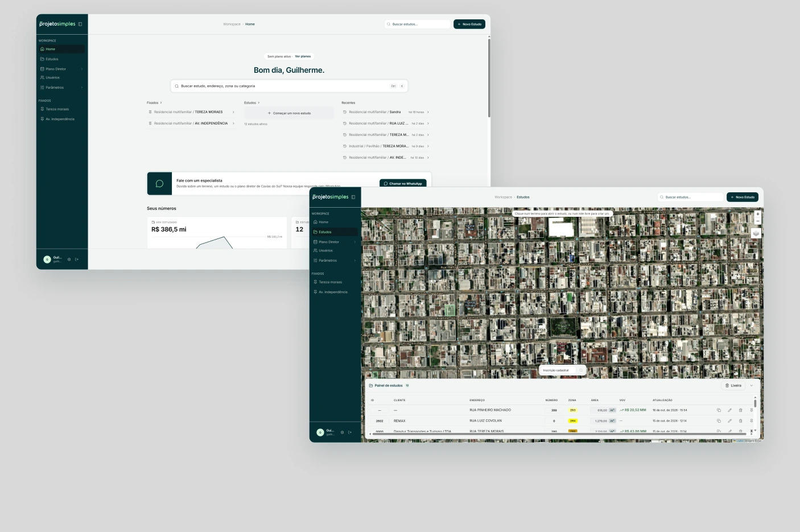Open pinned study AV. INDEPENDÊNCIA on the Home page

[191, 123]
